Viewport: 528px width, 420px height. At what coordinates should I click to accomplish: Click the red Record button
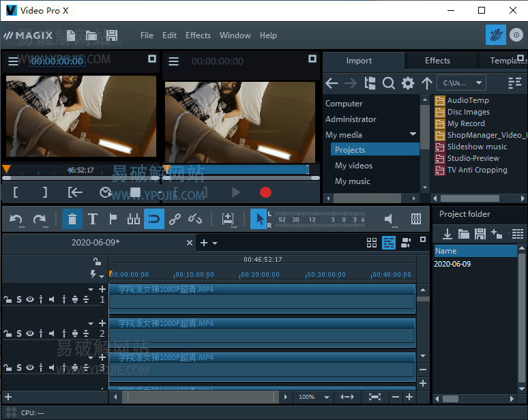point(265,192)
